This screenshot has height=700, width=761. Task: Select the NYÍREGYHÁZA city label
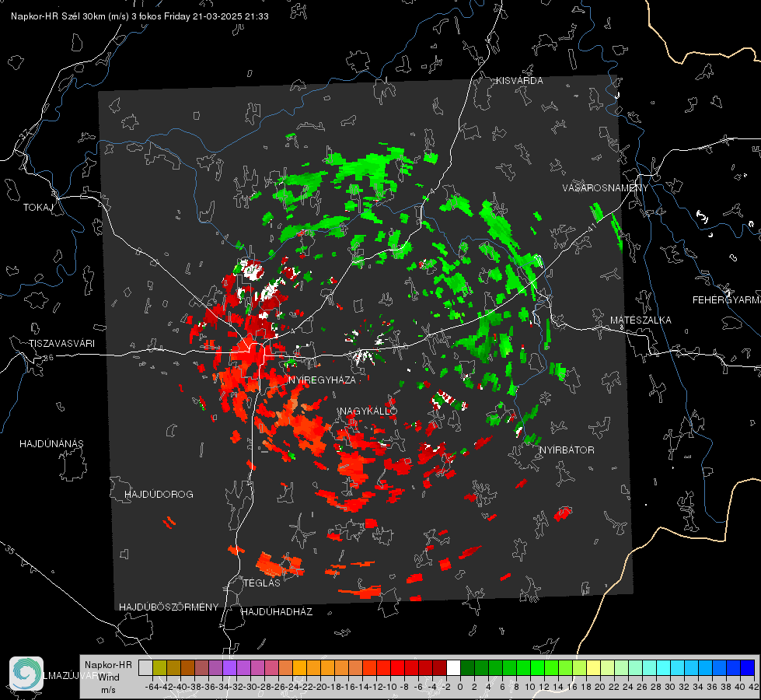coord(322,380)
